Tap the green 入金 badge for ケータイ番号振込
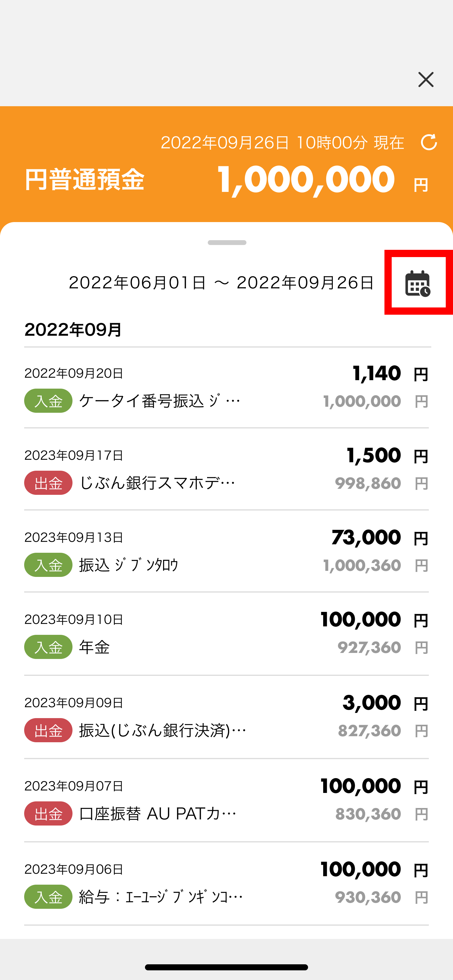Screen dimensions: 453x980 tap(48, 401)
